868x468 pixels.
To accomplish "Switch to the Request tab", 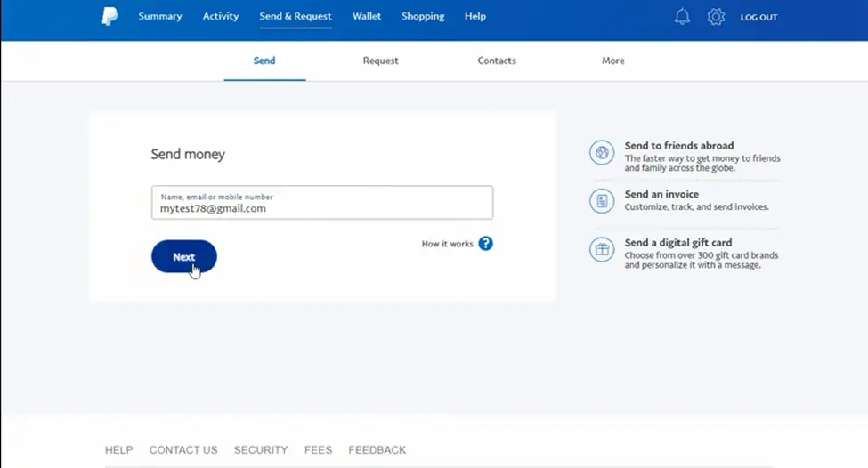I will click(380, 61).
